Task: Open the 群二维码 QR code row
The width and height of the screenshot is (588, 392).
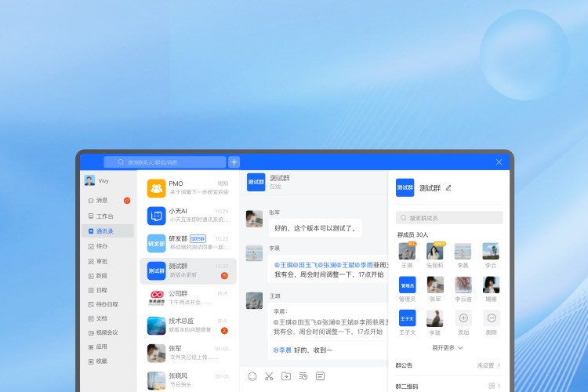Action: click(x=448, y=386)
